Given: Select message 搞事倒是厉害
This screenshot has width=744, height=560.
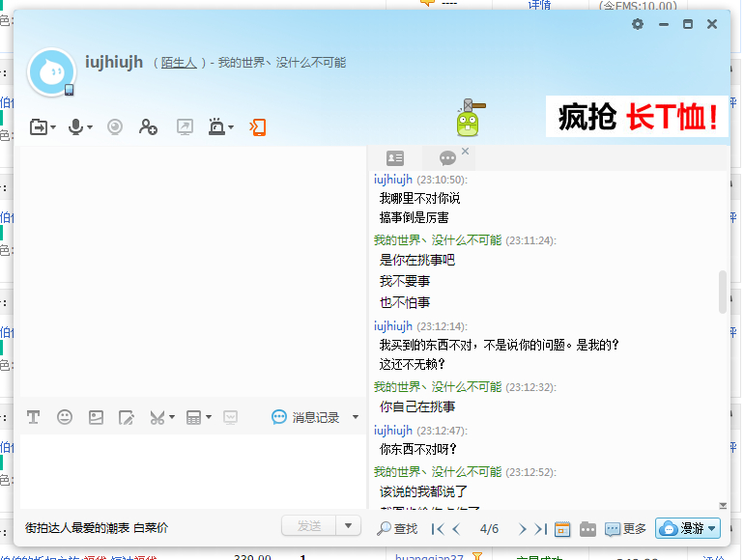Looking at the screenshot, I should (x=414, y=217).
